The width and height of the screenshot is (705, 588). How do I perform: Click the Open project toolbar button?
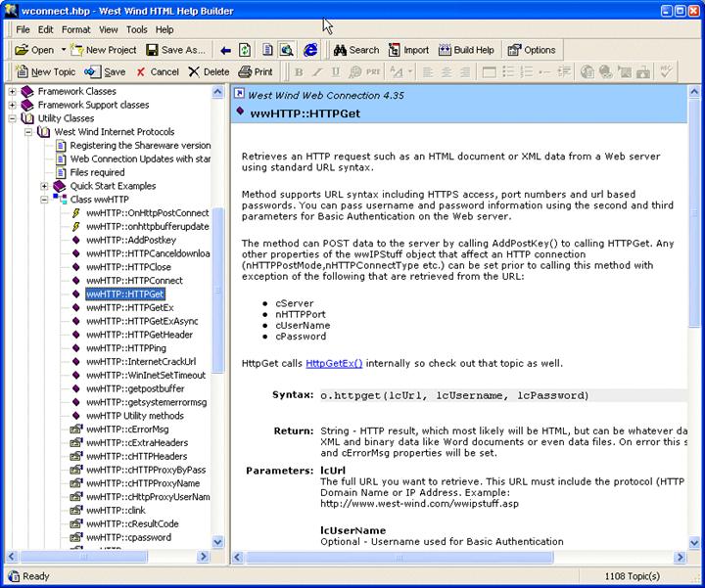pyautogui.click(x=34, y=50)
